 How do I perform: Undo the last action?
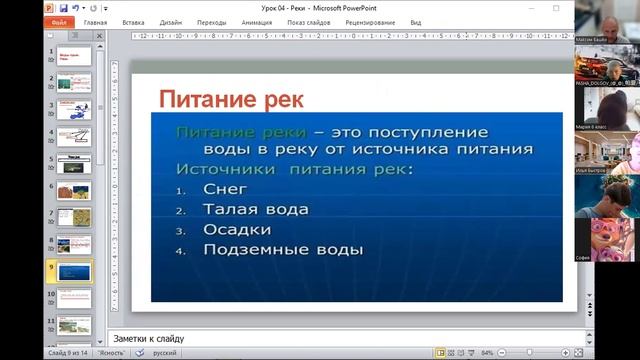pos(76,8)
